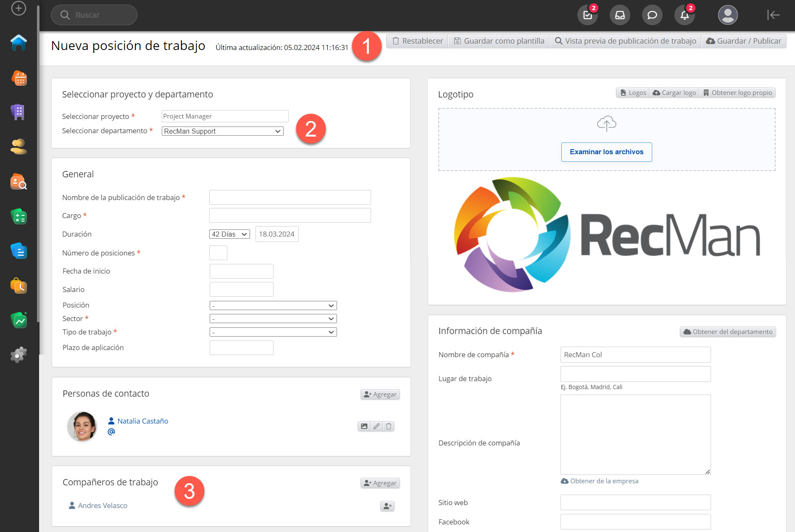The image size is (795, 532).
Task: Open Vista previa de publicación de trabajo
Action: 625,41
